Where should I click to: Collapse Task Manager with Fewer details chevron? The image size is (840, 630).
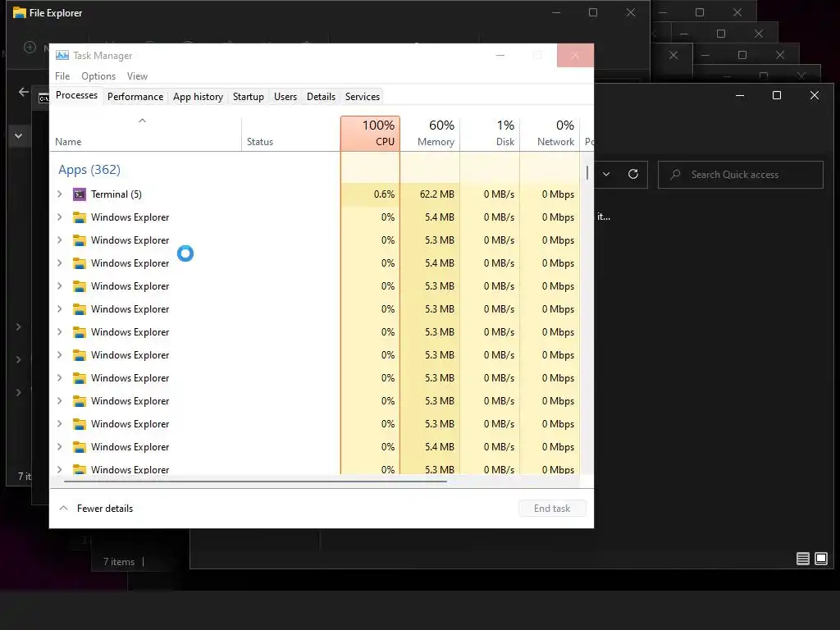[63, 508]
